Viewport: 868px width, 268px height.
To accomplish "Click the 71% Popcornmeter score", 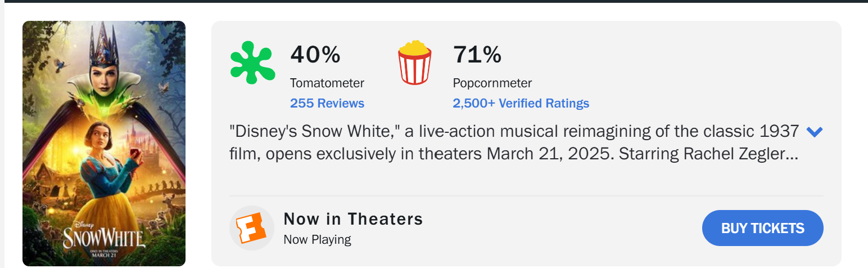I will (x=477, y=55).
